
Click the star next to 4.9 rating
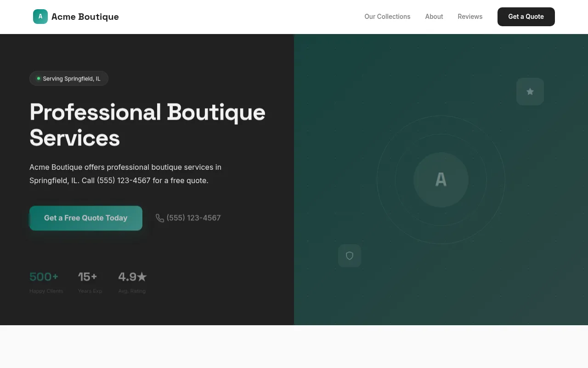click(x=143, y=276)
